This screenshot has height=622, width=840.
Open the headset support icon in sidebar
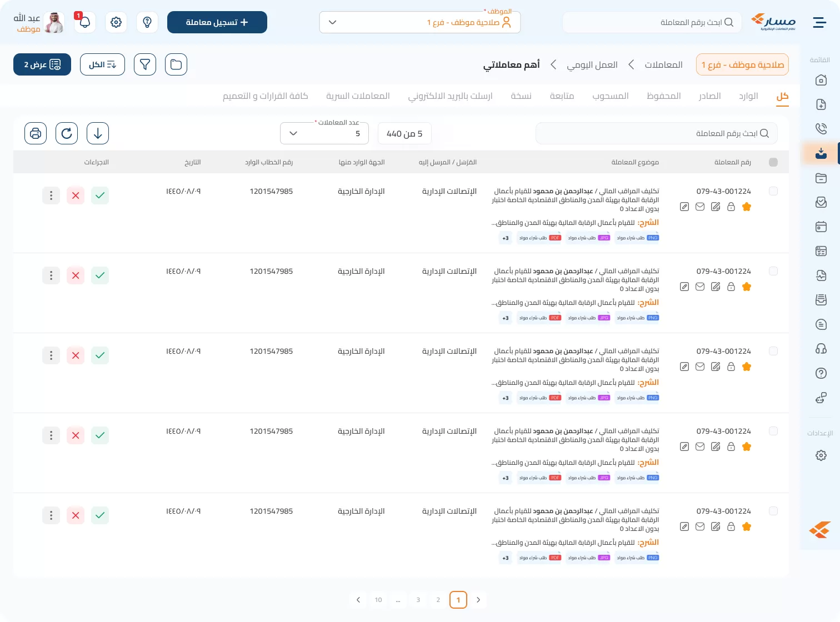(821, 349)
